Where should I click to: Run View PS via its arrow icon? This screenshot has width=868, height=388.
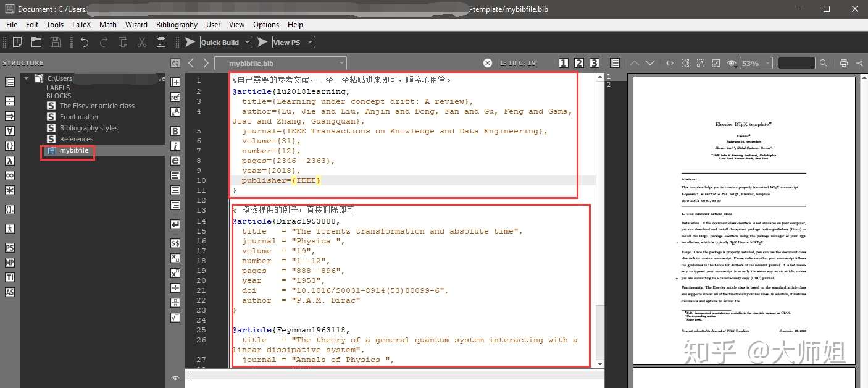pyautogui.click(x=262, y=41)
